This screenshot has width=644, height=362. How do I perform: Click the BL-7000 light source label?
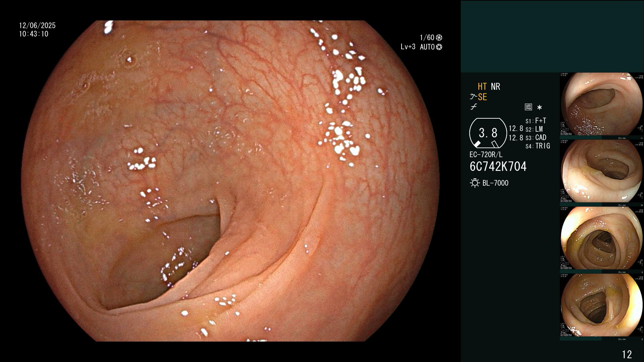(495, 183)
